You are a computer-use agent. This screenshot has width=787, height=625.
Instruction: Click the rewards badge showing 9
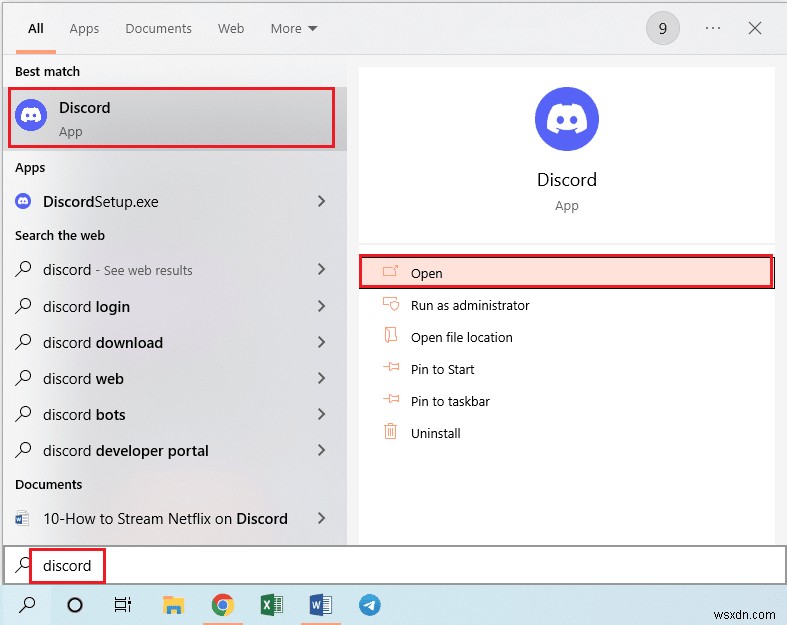(x=663, y=28)
